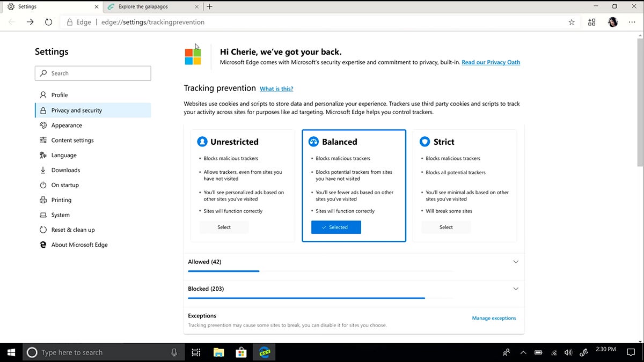Click the favorites star in the address bar
Viewport: 644px width, 362px height.
tap(572, 22)
